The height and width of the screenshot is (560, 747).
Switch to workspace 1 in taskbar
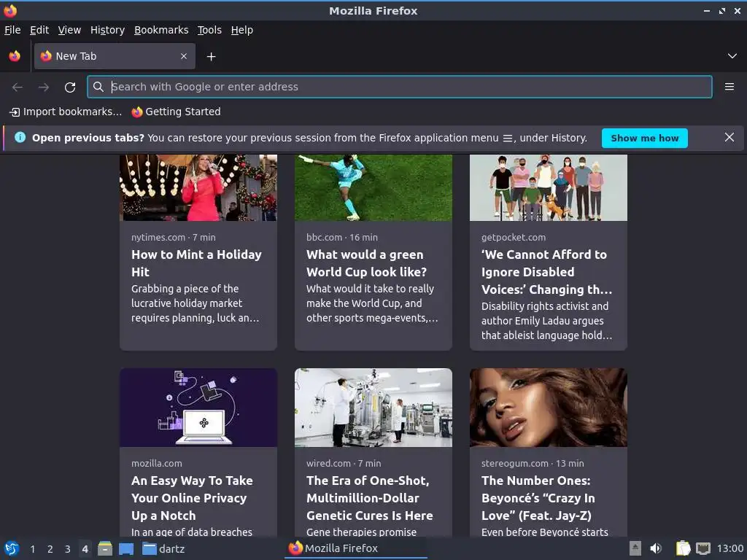[32, 549]
